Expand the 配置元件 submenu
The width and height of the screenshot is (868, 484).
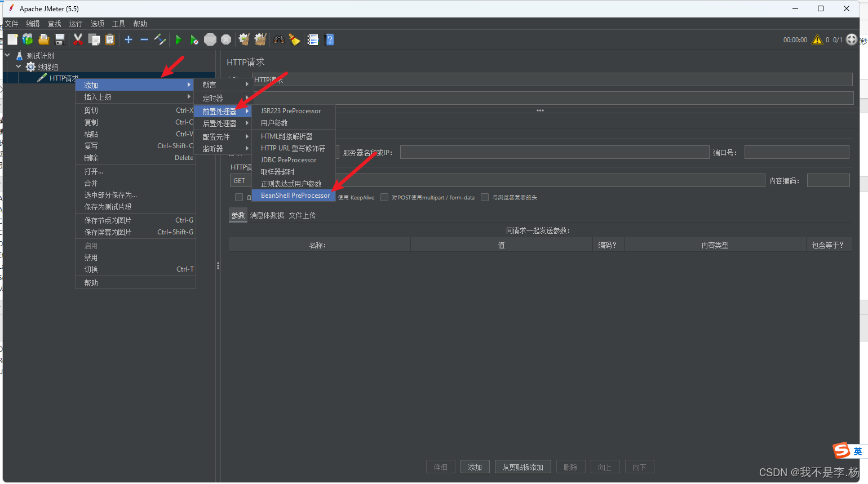pyautogui.click(x=223, y=137)
